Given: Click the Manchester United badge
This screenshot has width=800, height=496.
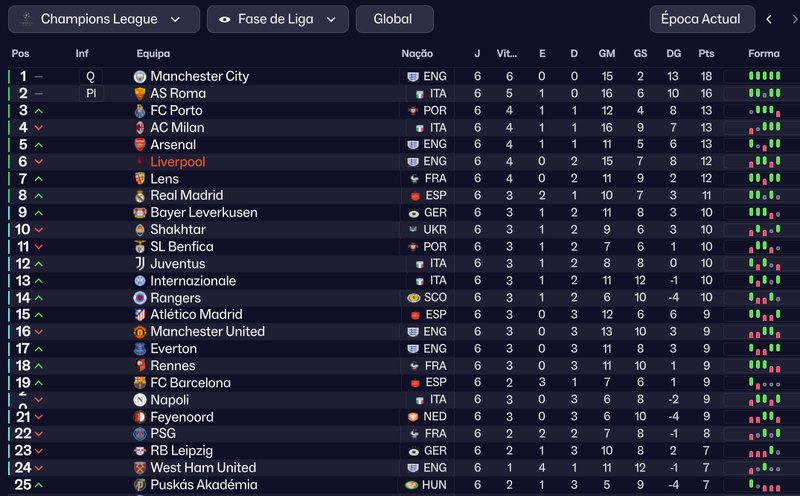Looking at the screenshot, I should pos(140,332).
